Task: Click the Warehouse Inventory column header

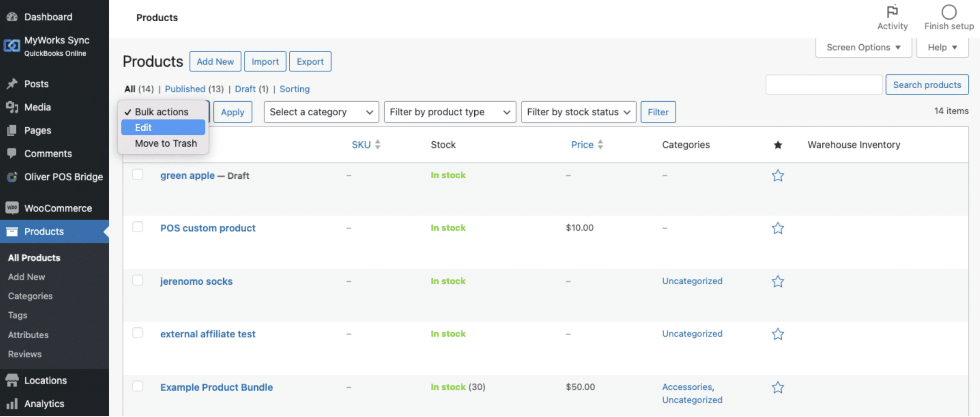Action: pyautogui.click(x=854, y=145)
